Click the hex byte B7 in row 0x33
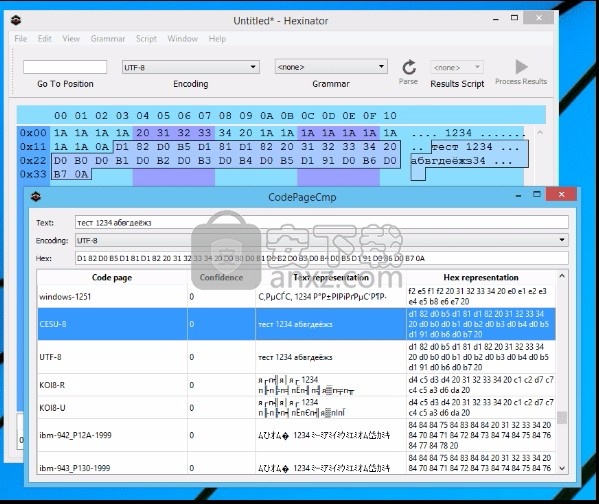Viewport: 599px width, 504px height. pos(60,174)
